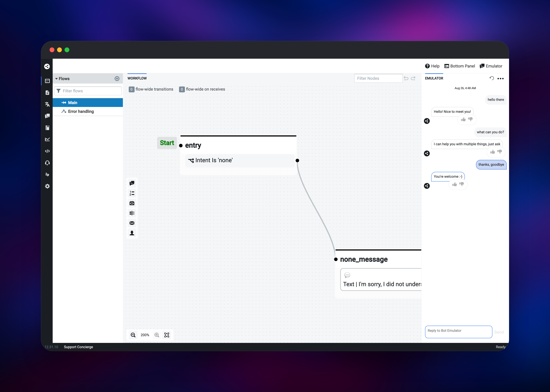Click the 12.31.10 version number
This screenshot has height=392, width=550.
pos(51,347)
